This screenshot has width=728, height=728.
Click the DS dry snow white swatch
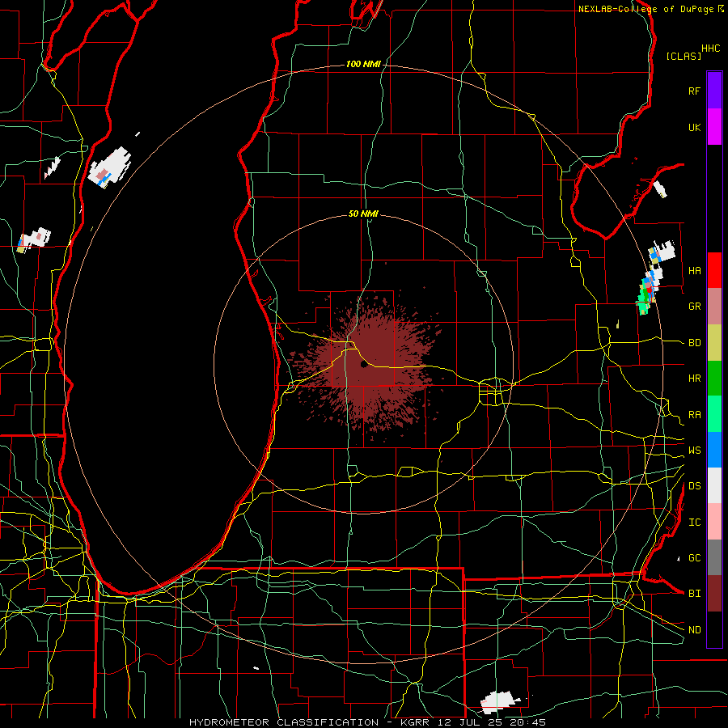click(x=714, y=485)
